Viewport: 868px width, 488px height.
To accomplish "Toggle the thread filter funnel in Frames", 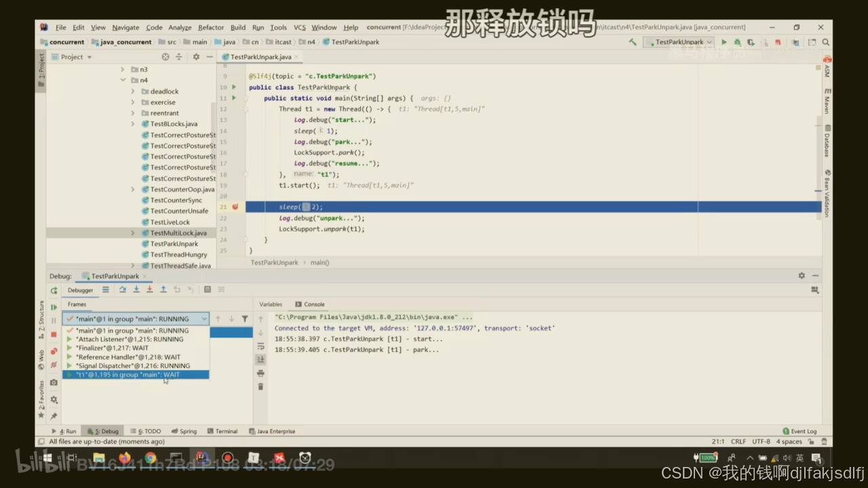I will tap(245, 319).
